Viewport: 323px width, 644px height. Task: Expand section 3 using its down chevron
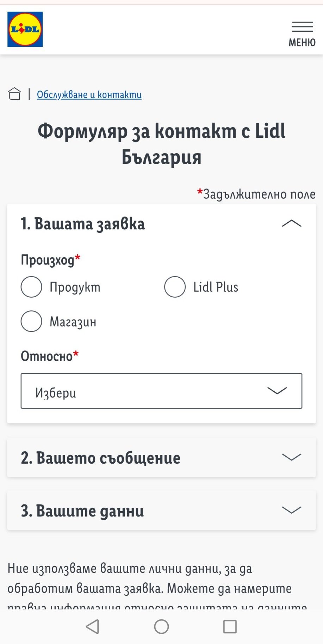coord(292,510)
